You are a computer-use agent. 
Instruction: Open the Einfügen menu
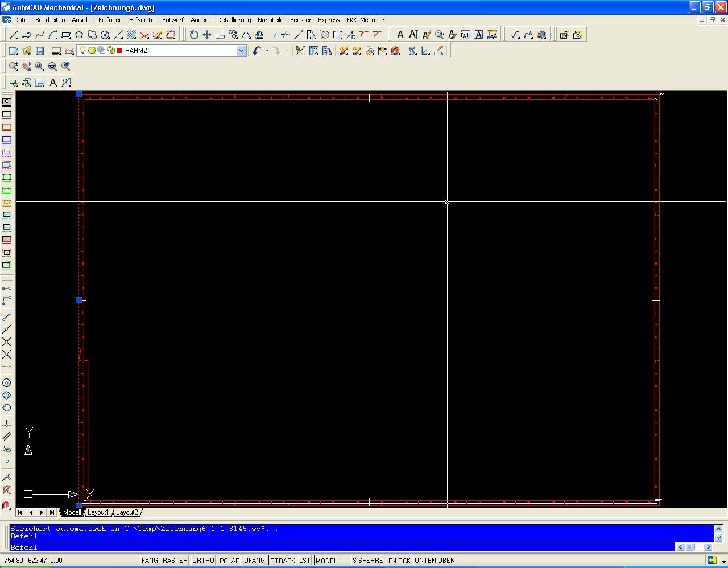tap(110, 20)
